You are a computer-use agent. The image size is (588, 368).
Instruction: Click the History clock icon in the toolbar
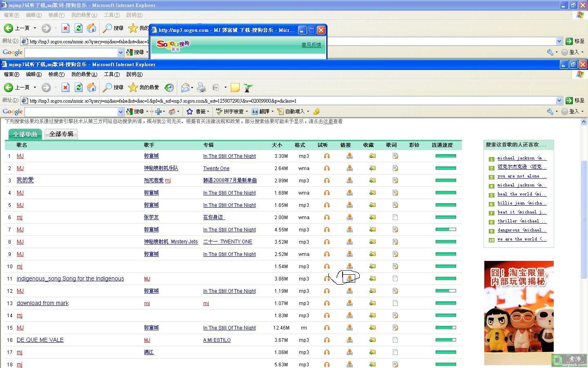click(169, 88)
